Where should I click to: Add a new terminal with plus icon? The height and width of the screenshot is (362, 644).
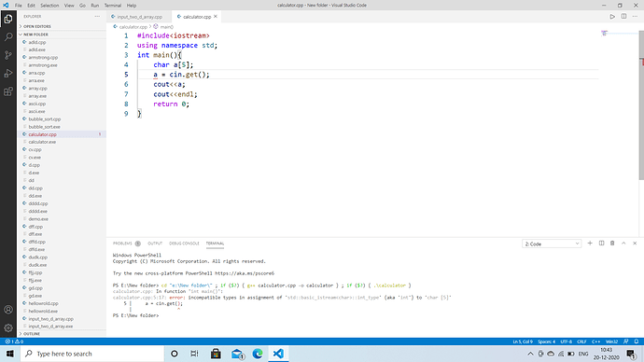590,244
